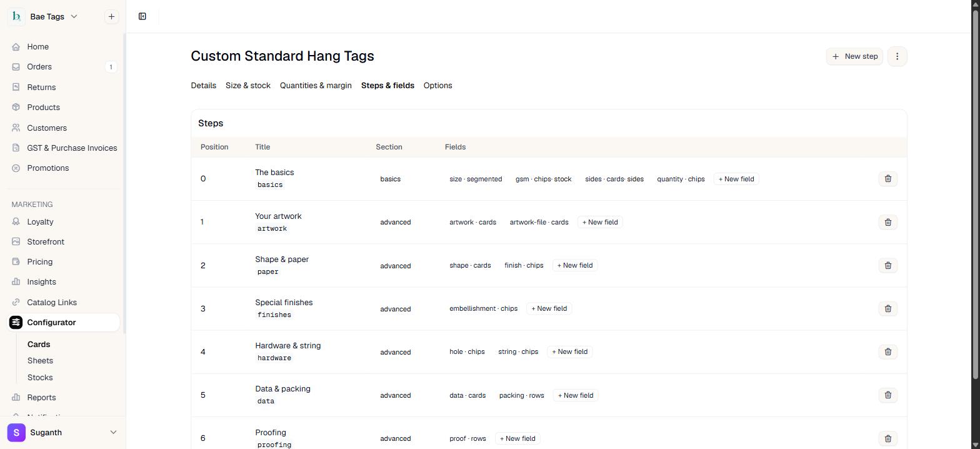Click the Bae Tags logo icon
This screenshot has height=449, width=980.
point(16,16)
